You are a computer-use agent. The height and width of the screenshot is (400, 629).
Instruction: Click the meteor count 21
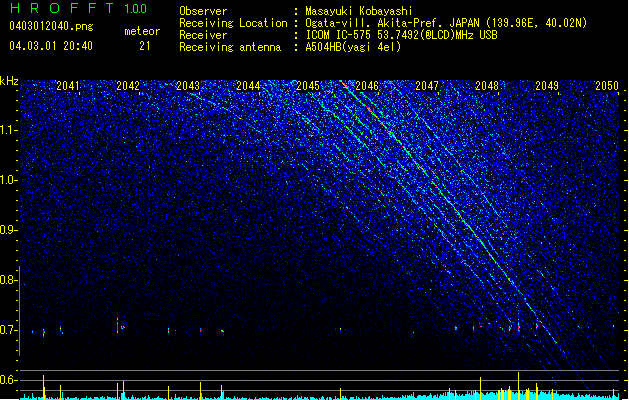(145, 46)
